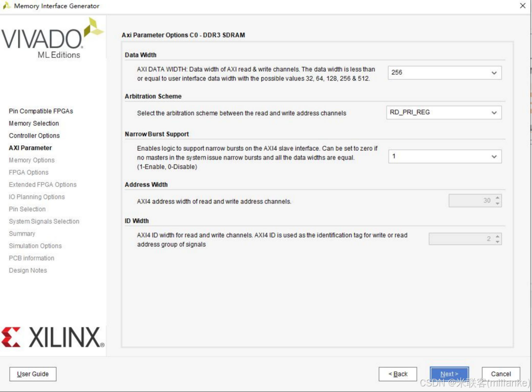532x392 pixels.
Task: Open the PCB Information section
Action: pyautogui.click(x=31, y=258)
